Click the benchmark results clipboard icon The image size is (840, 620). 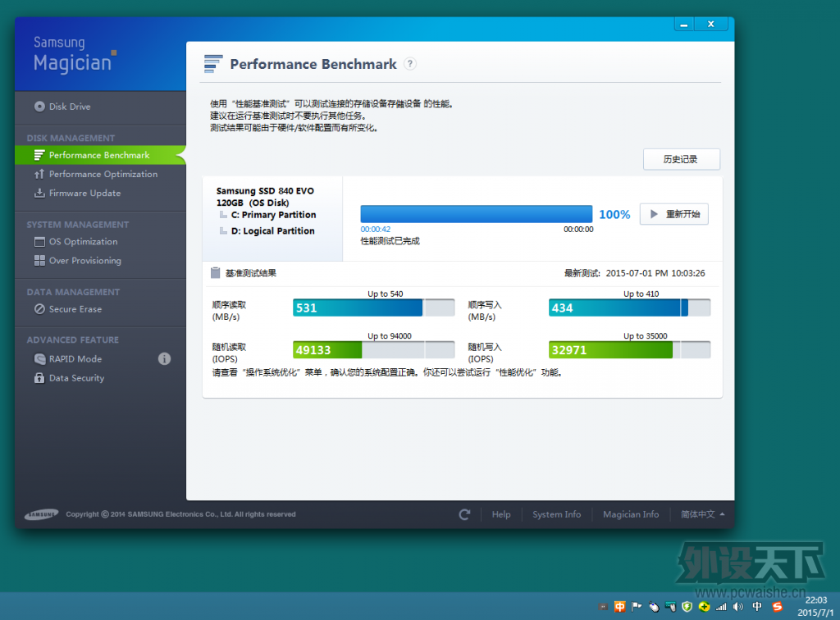(x=216, y=273)
